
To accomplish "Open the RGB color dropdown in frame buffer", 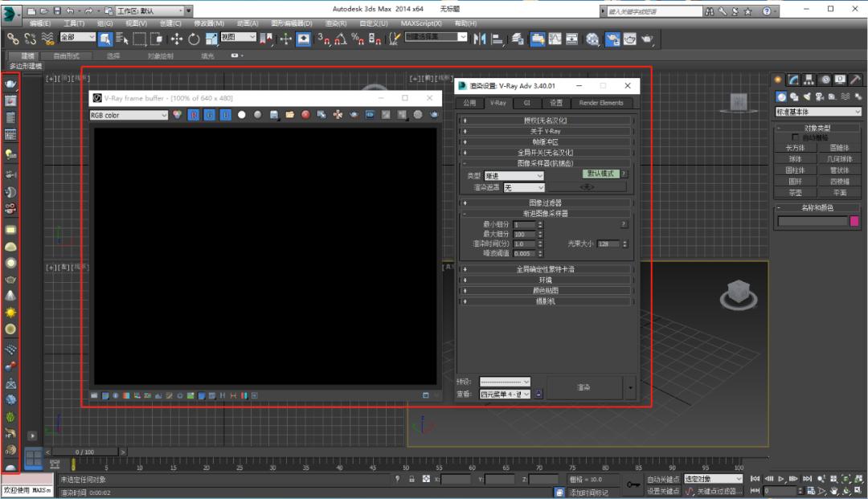I will coord(127,115).
